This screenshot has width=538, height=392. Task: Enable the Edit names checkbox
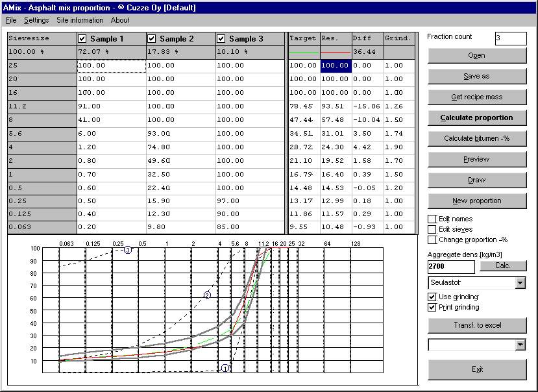click(432, 219)
